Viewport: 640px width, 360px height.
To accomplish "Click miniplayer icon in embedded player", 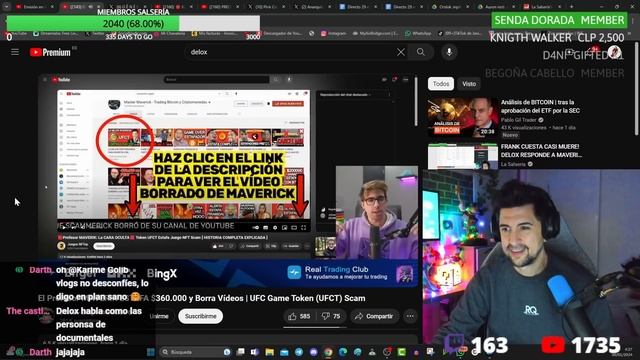I will pos(284,228).
